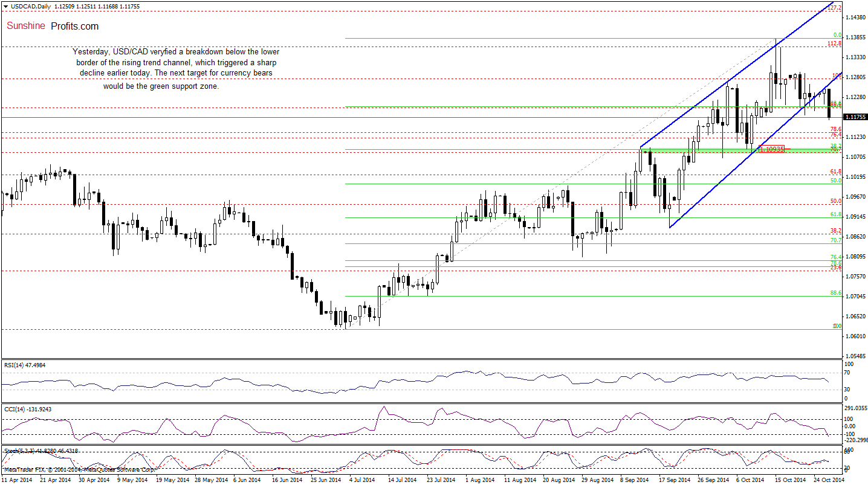Click the red 61.8 Fibonacci label
This screenshot has height=485, width=868.
coord(836,172)
